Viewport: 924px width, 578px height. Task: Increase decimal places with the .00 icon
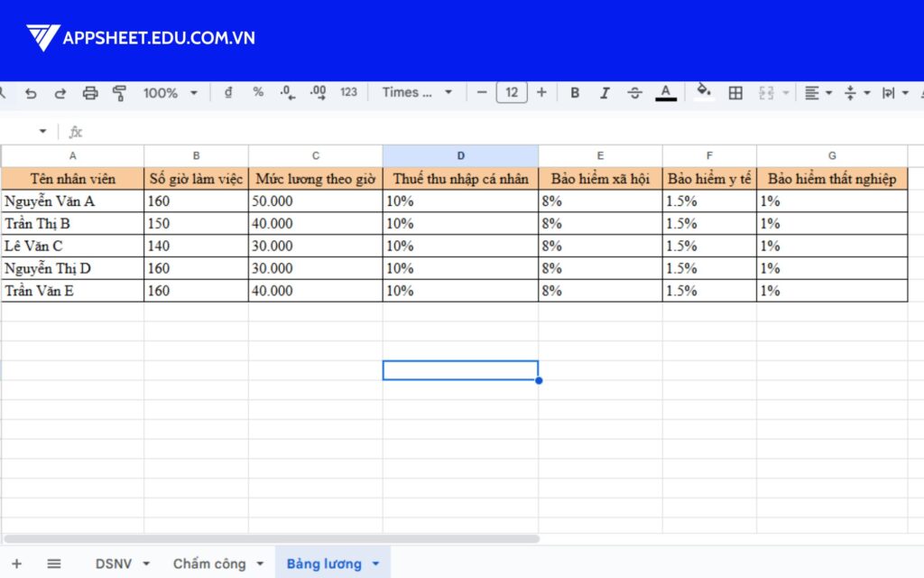pos(318,92)
